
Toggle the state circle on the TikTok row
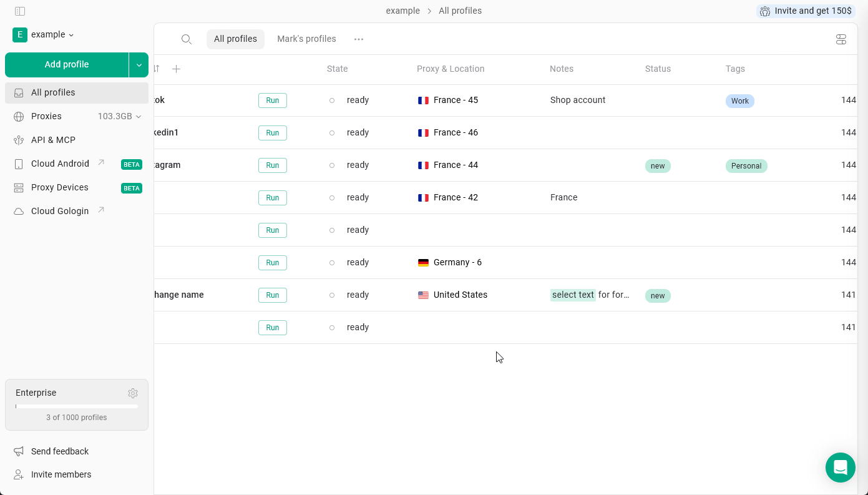click(x=331, y=100)
